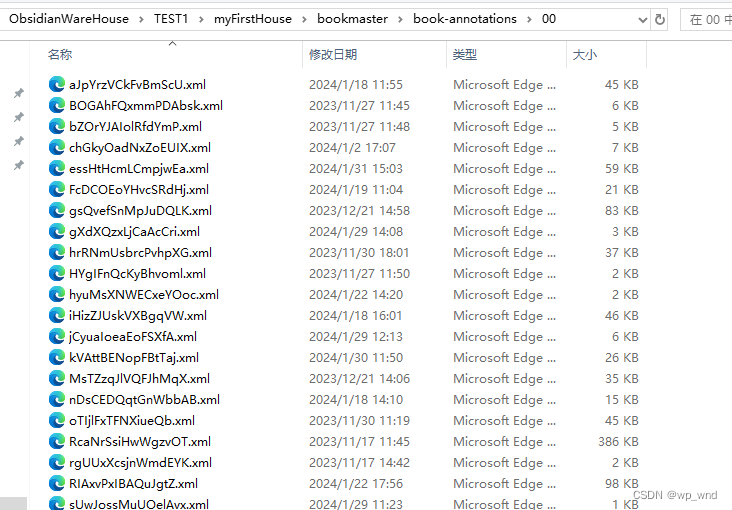Click date 2023/11/17 14:42
Image resolution: width=732 pixels, height=510 pixels.
click(359, 463)
